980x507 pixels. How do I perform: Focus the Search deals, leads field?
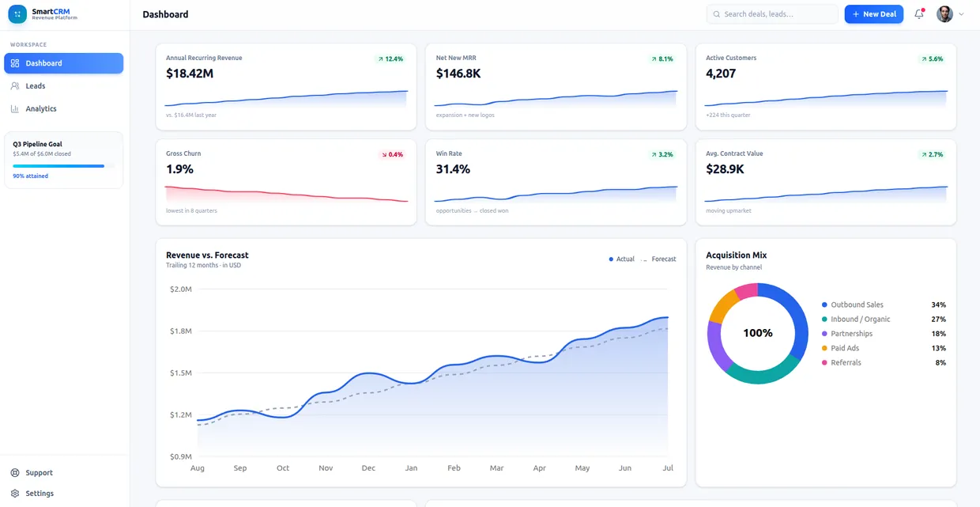tap(772, 14)
